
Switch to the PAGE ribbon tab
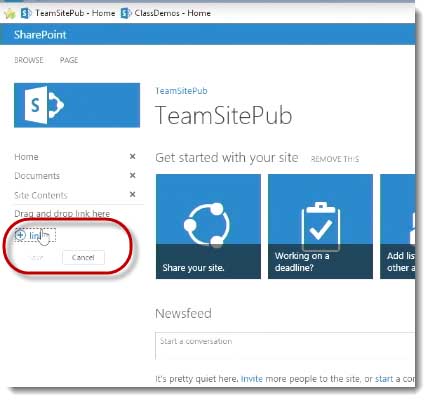pos(69,60)
